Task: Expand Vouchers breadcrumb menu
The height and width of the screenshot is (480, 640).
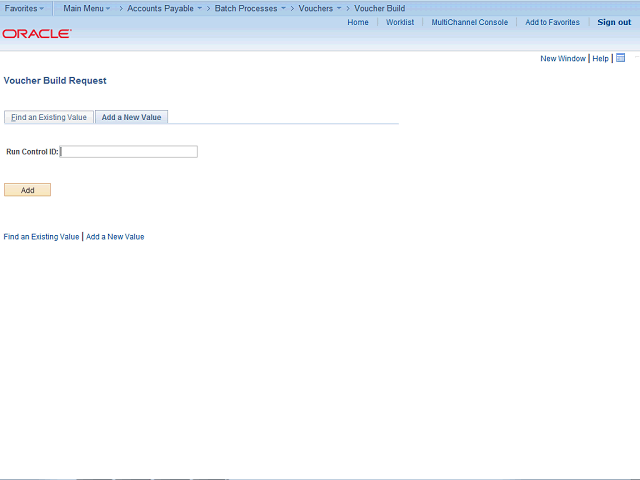Action: (x=320, y=8)
